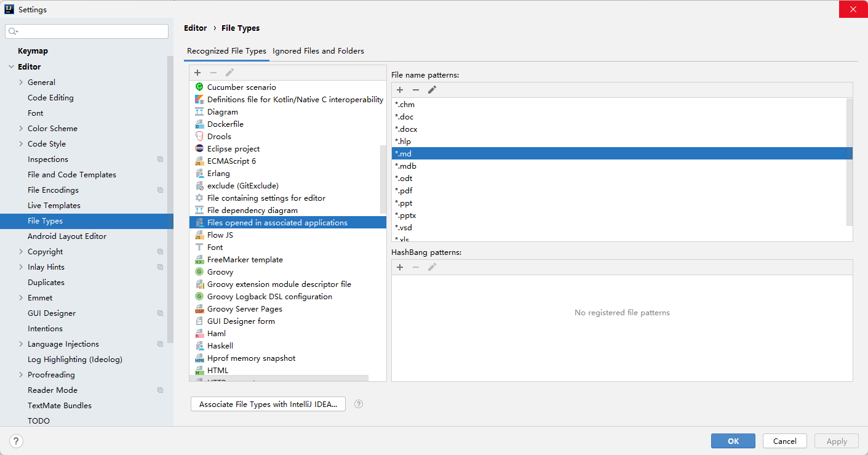The image size is (868, 455).
Task: Click the settings search field
Action: 87,31
